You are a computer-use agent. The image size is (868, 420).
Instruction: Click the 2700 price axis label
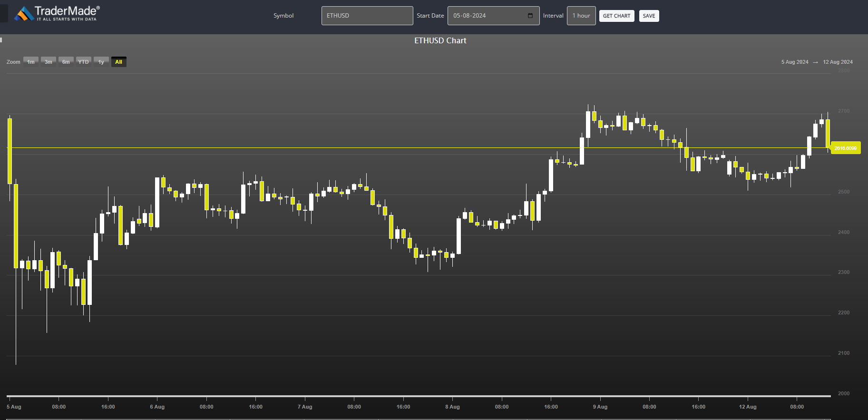[844, 111]
